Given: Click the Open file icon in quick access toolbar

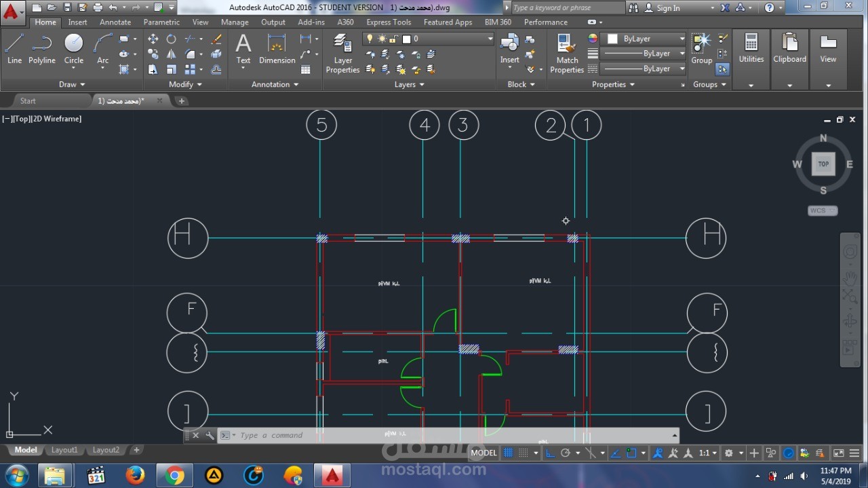Looking at the screenshot, I should click(51, 8).
